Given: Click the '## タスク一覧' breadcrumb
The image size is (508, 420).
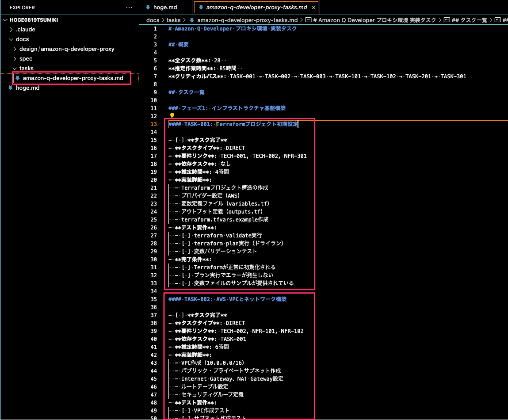Looking at the screenshot, I should (469, 20).
